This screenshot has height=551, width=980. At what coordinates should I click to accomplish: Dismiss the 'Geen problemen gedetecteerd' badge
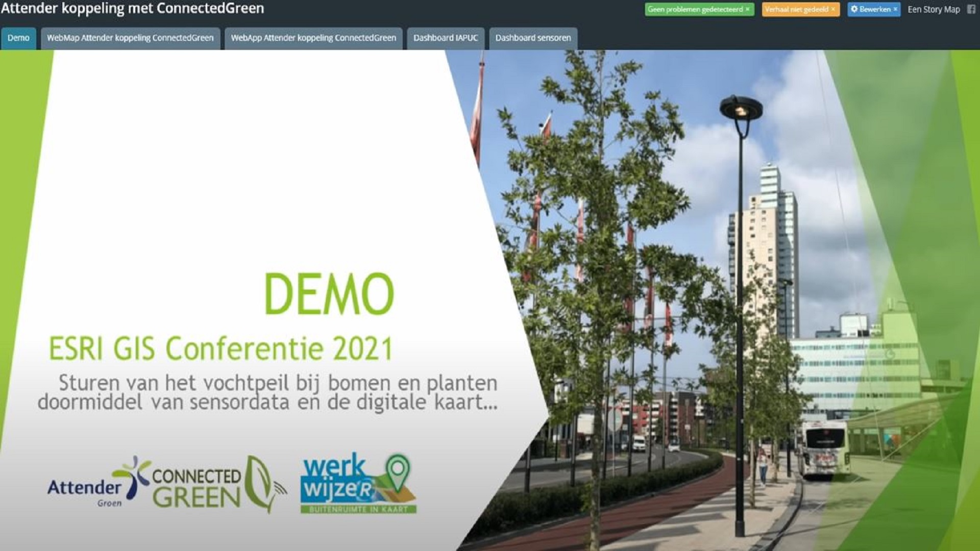(748, 9)
